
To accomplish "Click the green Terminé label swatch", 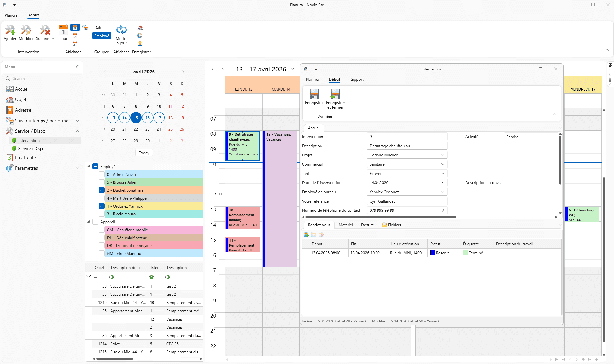I will pyautogui.click(x=466, y=253).
